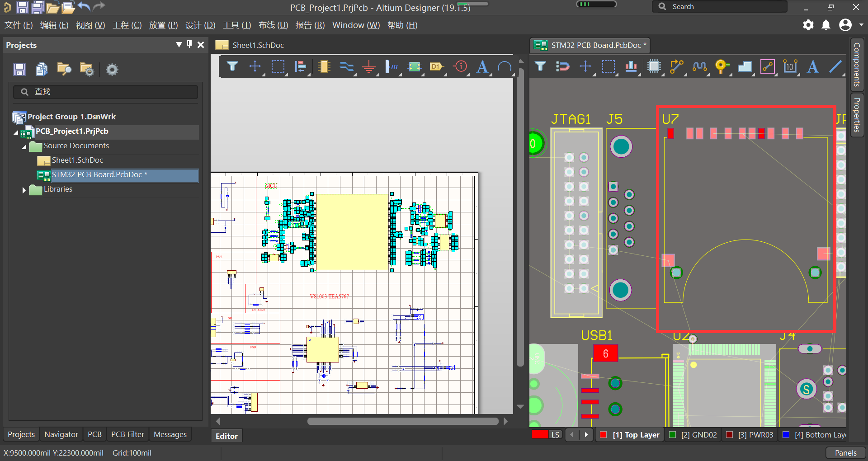Click the Save icon in title bar
The width and height of the screenshot is (868, 461).
click(x=22, y=7)
